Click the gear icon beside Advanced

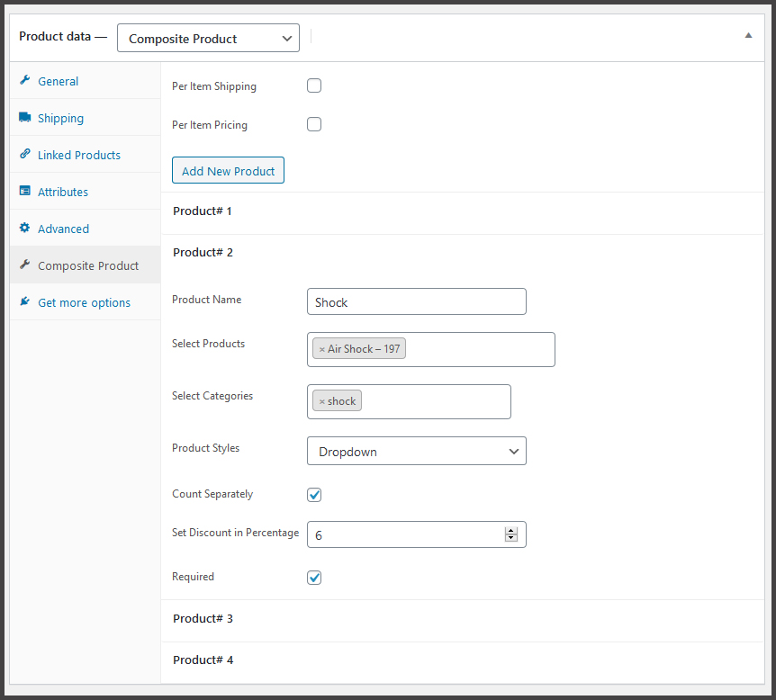tap(24, 229)
